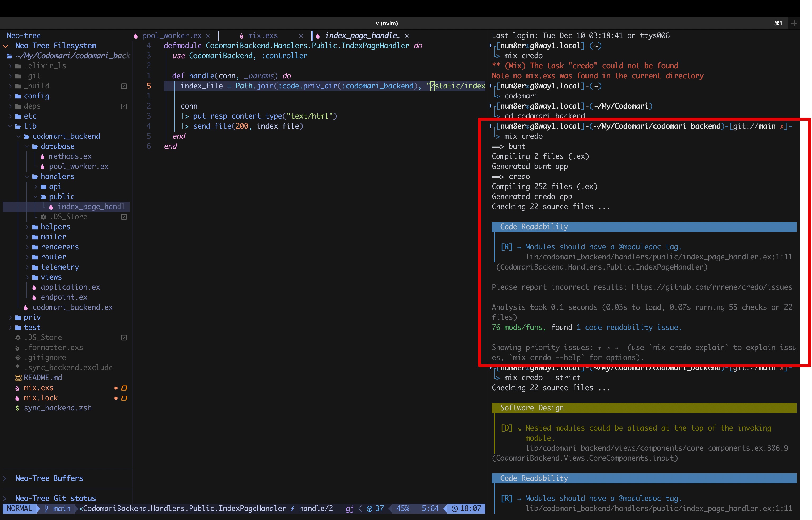812x520 pixels.
Task: Click the renderers folder icon
Action: coord(35,247)
